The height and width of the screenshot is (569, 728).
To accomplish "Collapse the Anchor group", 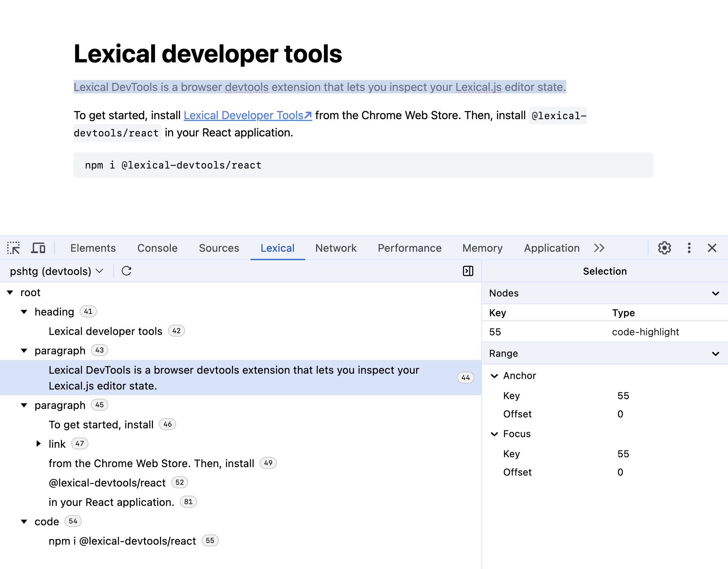I will coord(494,376).
